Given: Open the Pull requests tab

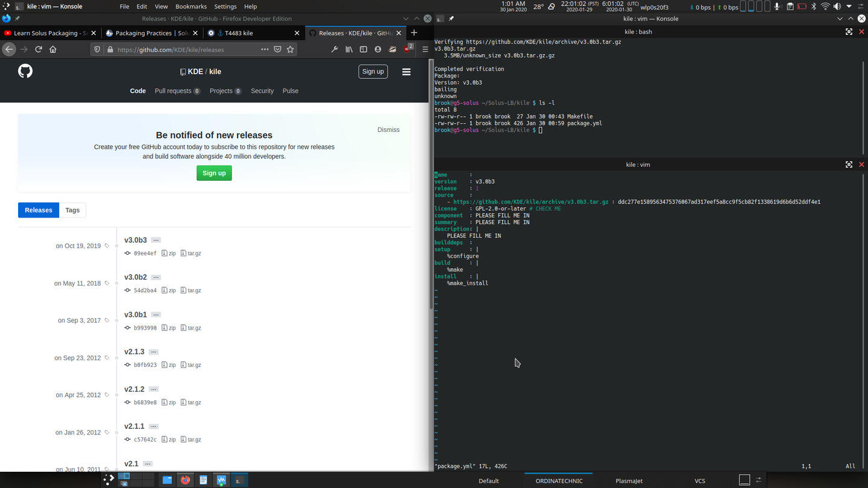Looking at the screenshot, I should [177, 91].
